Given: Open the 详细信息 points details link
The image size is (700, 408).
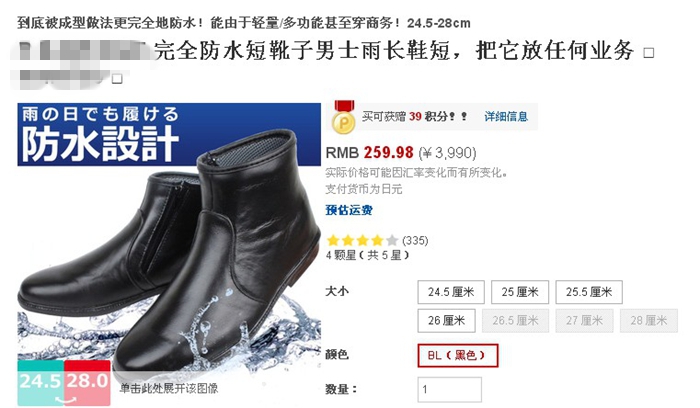Looking at the screenshot, I should [506, 117].
